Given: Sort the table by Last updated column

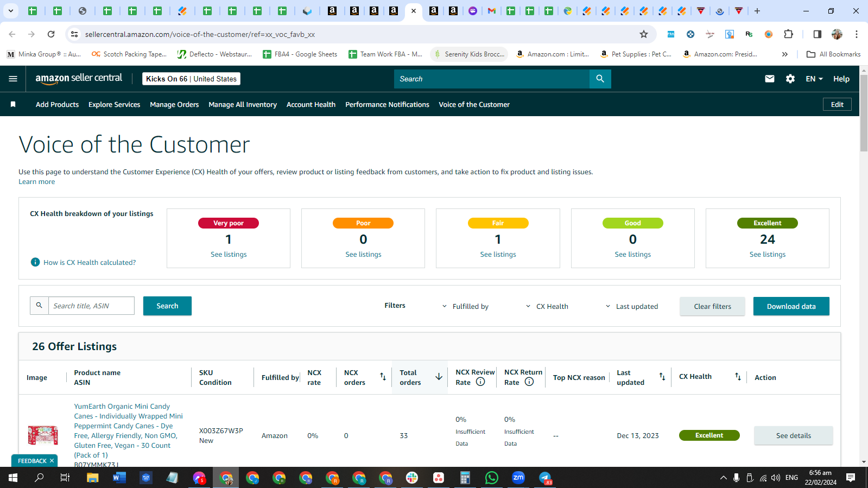Looking at the screenshot, I should pyautogui.click(x=662, y=377).
